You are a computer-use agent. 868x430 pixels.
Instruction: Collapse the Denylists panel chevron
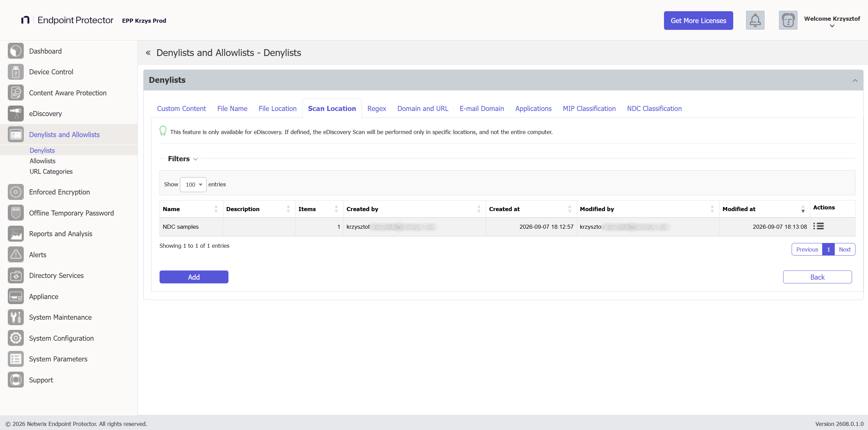tap(855, 80)
